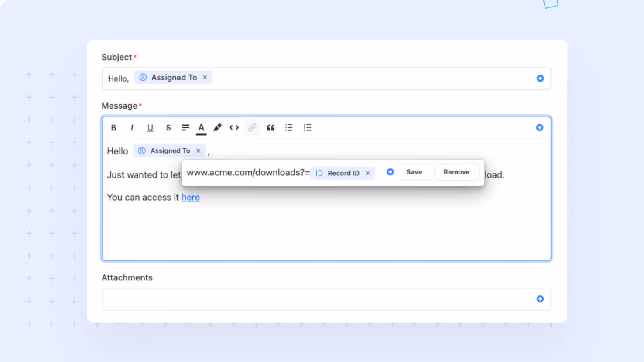Click the link URL text www.acme.com/downloads?=

248,172
